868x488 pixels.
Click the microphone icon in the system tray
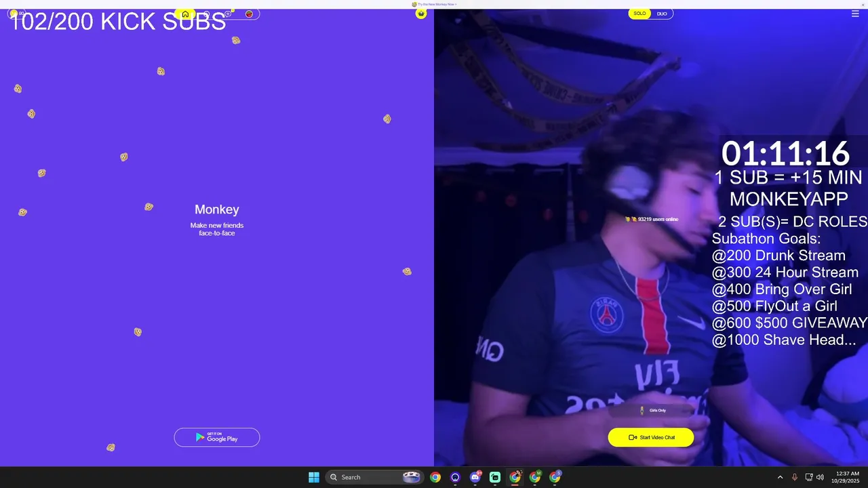(x=795, y=477)
